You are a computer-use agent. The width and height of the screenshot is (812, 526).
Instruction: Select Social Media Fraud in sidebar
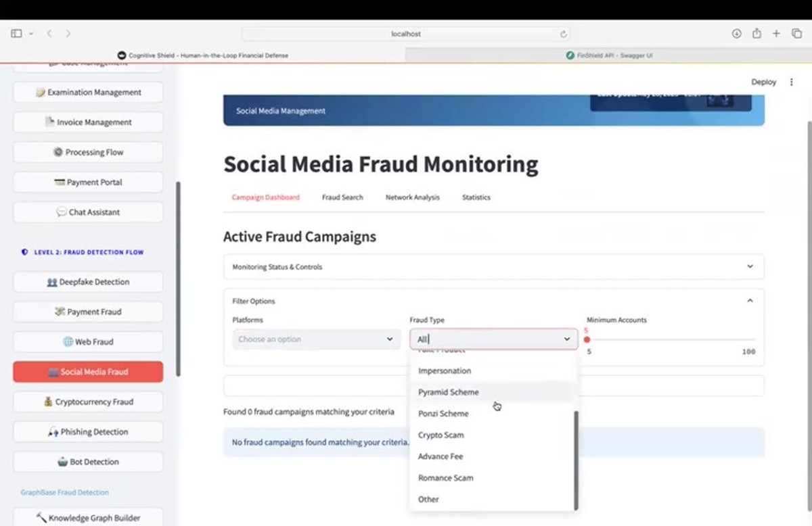click(88, 372)
